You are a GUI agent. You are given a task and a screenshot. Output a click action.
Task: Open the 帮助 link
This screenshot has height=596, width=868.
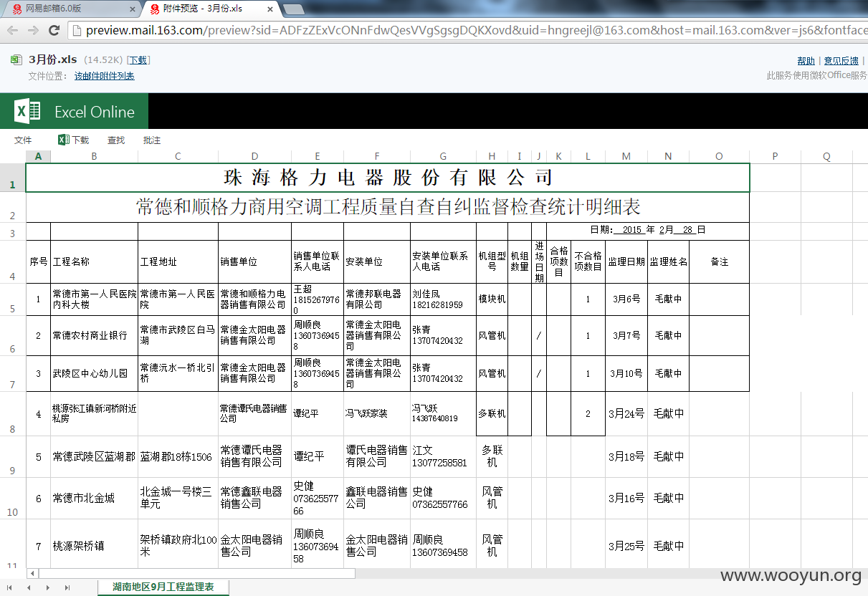(806, 61)
